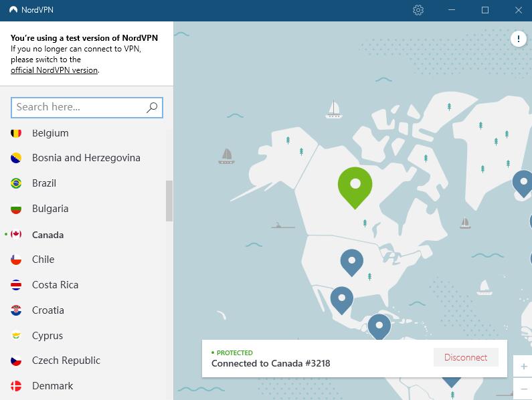Open settings via the gear icon

418,10
